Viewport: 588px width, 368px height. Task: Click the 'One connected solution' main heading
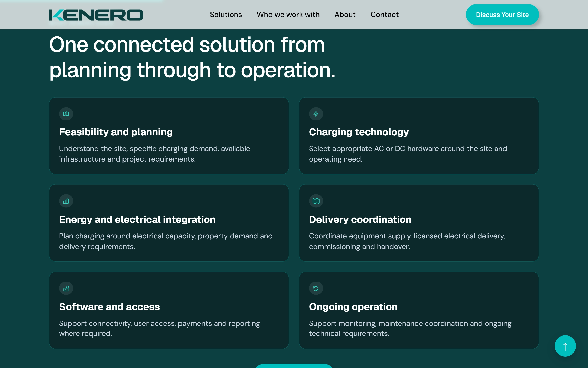[192, 57]
